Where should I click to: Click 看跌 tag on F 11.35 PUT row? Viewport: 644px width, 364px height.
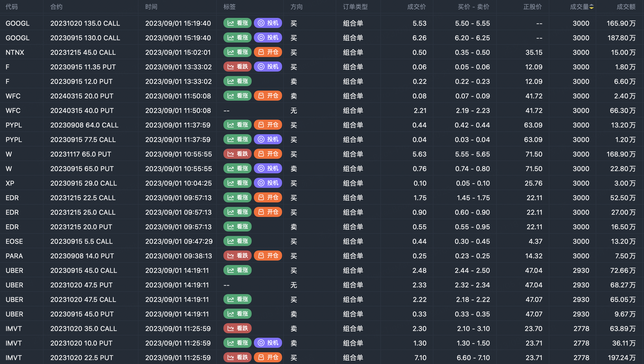click(x=237, y=67)
